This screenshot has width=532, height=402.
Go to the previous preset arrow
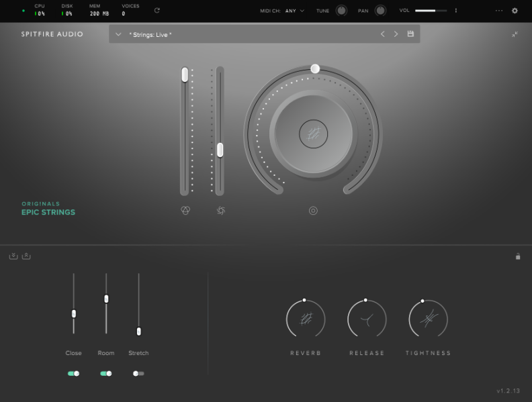click(x=383, y=34)
